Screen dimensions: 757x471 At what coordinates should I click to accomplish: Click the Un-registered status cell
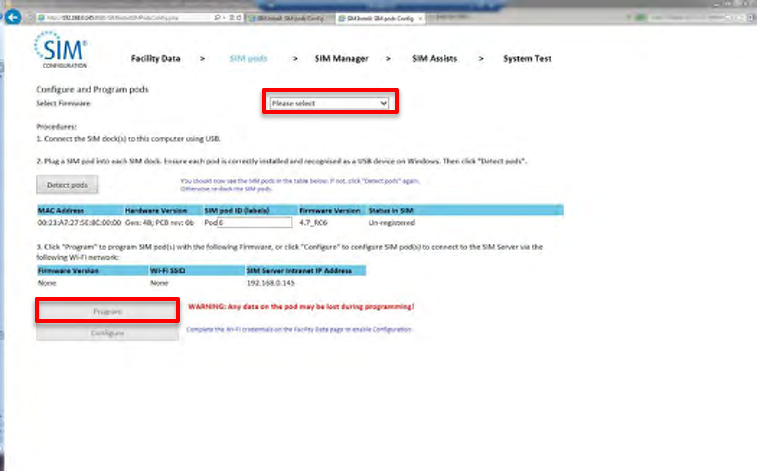pyautogui.click(x=392, y=222)
